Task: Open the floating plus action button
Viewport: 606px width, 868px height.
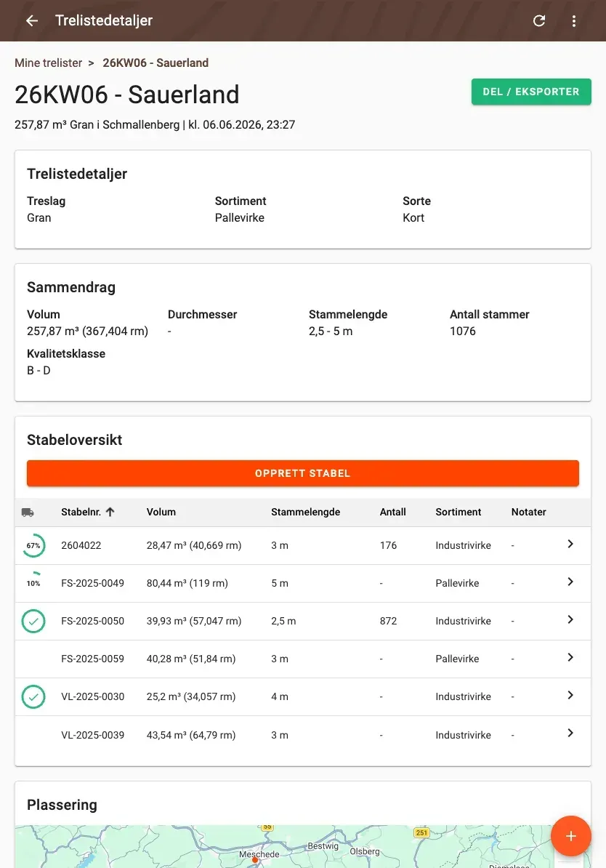Action: point(570,836)
